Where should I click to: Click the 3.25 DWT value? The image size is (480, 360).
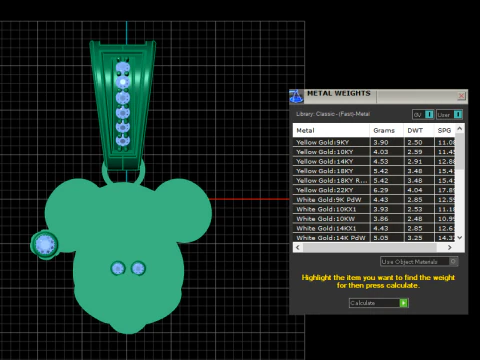pos(415,238)
